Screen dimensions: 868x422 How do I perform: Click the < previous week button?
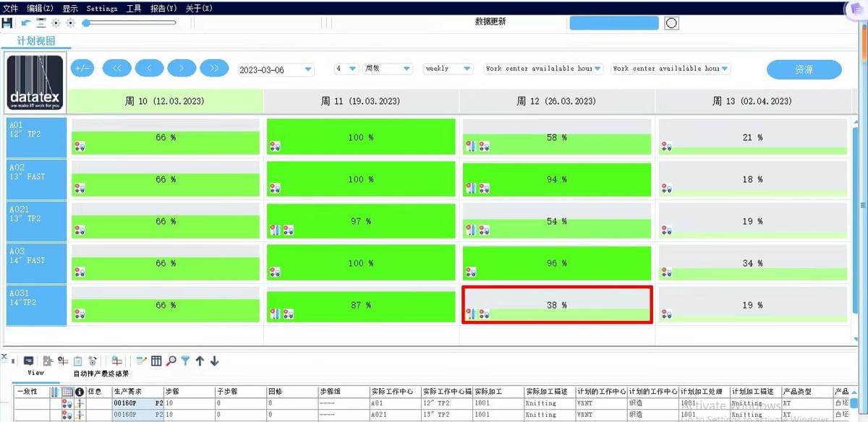(149, 69)
